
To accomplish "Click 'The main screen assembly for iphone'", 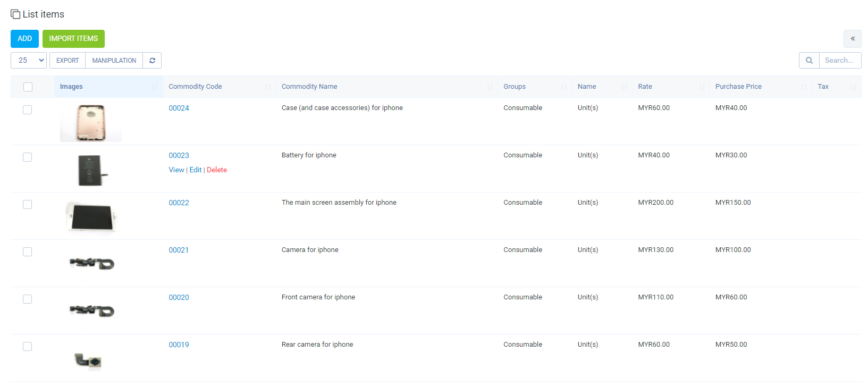I will click(339, 203).
